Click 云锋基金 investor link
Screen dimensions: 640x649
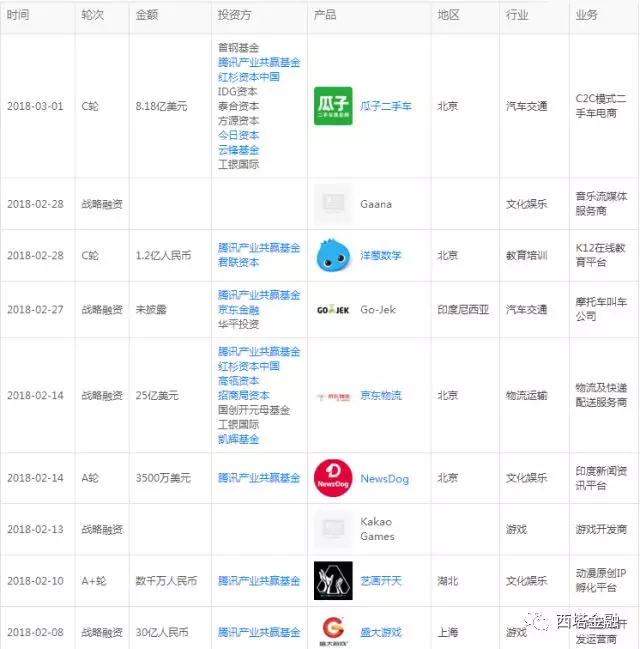pyautogui.click(x=238, y=150)
